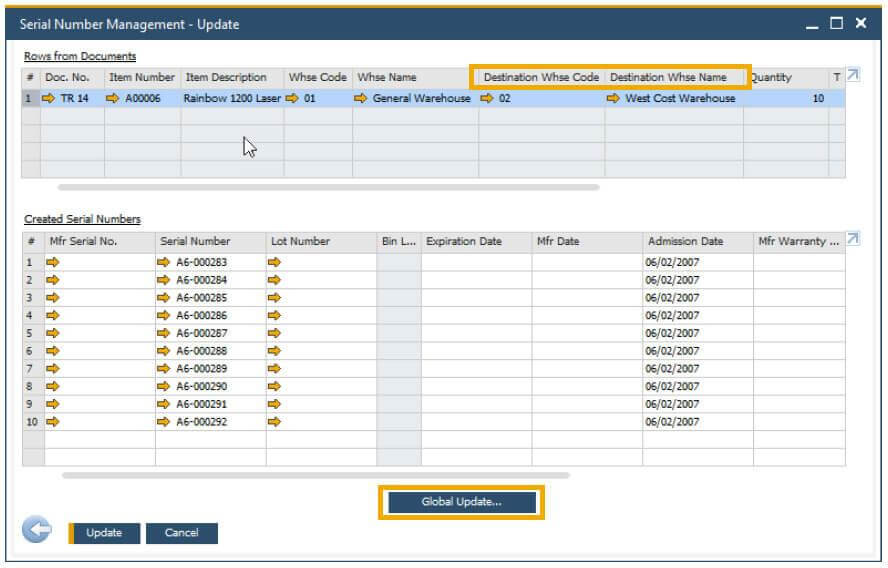This screenshot has height=568, width=888.
Task: Open link arrow for serial A6-000291
Action: (163, 404)
